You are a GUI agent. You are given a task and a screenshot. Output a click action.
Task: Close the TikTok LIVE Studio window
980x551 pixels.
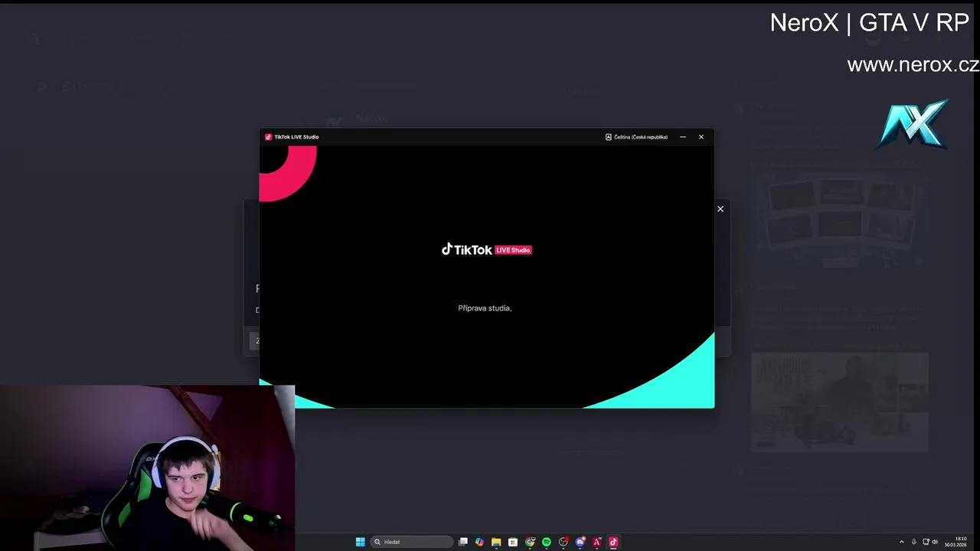(x=701, y=137)
